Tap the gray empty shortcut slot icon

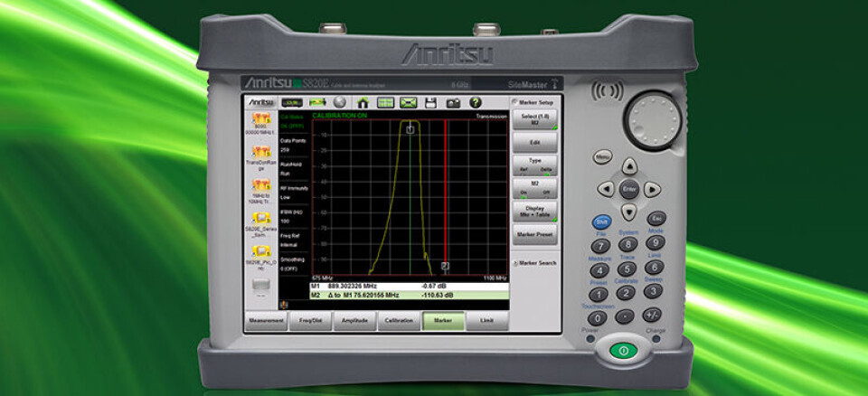point(261,284)
